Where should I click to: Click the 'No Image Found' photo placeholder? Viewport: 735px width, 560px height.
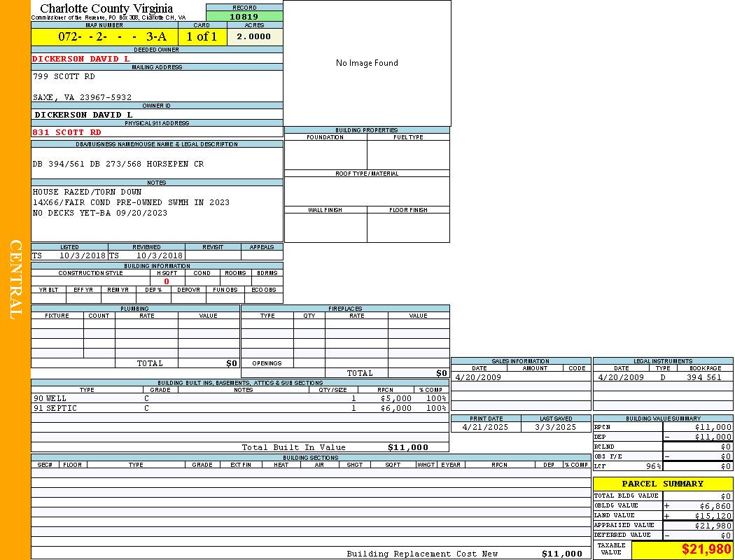(x=367, y=63)
